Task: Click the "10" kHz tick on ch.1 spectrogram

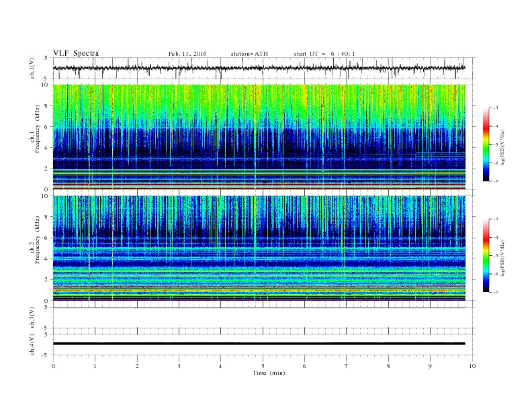Action: (45, 85)
